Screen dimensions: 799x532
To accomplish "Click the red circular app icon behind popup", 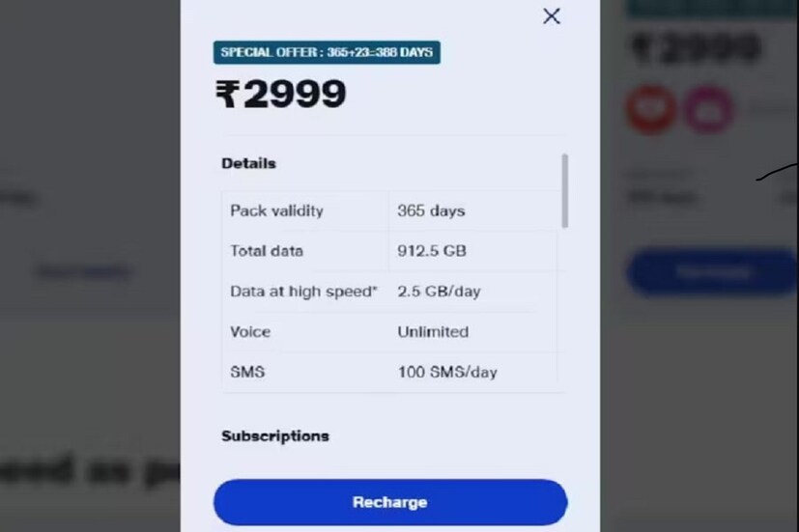I will [651, 109].
